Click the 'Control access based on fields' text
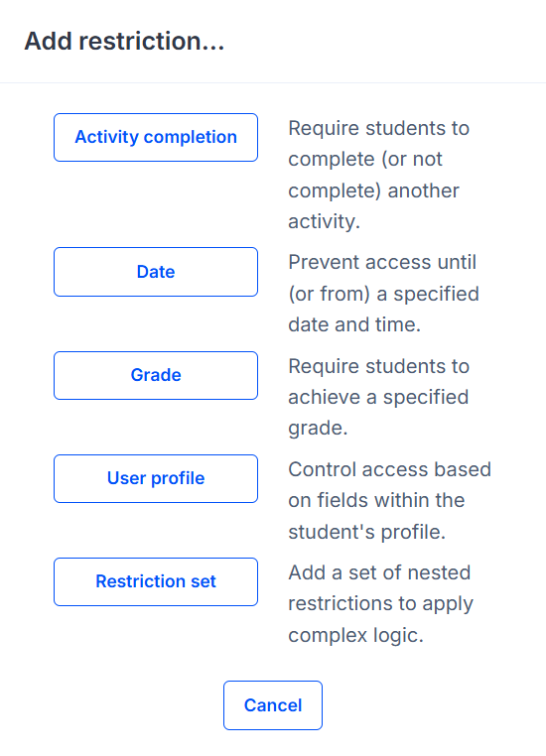546x756 pixels. (390, 500)
